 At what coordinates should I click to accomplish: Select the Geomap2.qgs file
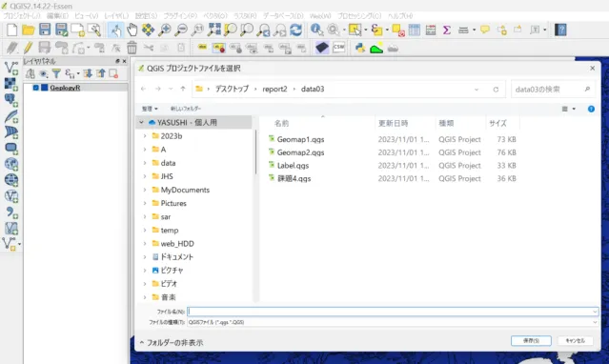click(300, 152)
